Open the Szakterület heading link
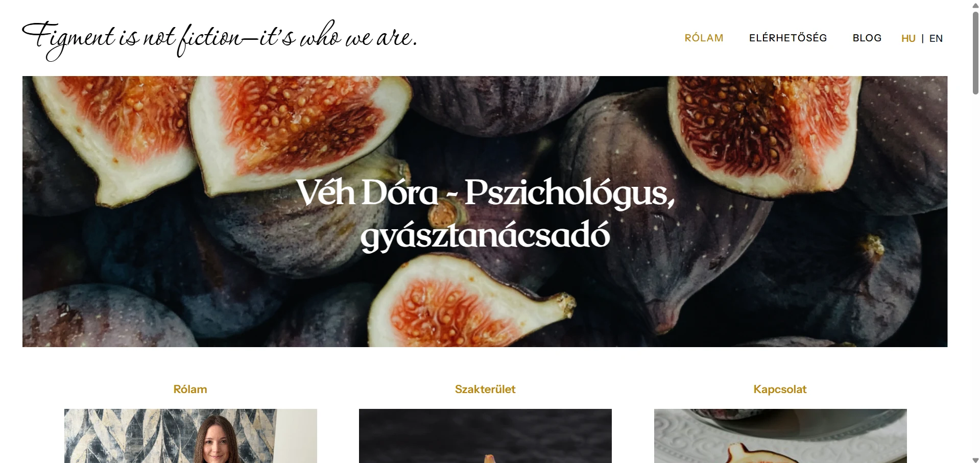 [485, 389]
